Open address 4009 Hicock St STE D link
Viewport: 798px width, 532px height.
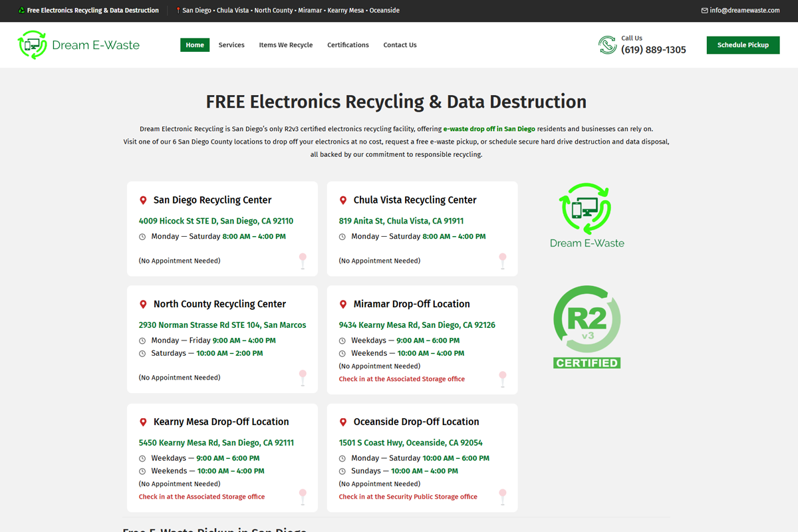point(216,221)
